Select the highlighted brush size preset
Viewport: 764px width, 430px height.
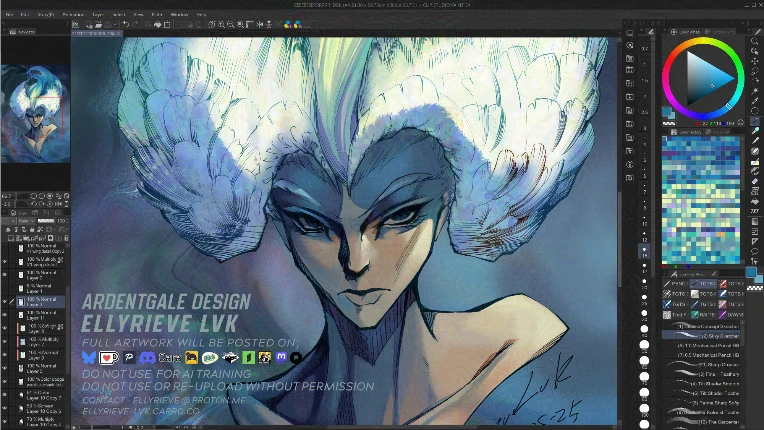point(644,251)
